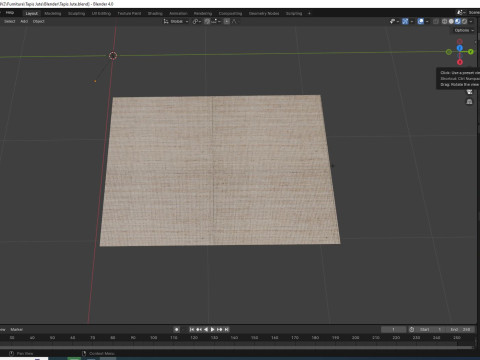Click the 3D cursor at origin

pyautogui.click(x=113, y=56)
